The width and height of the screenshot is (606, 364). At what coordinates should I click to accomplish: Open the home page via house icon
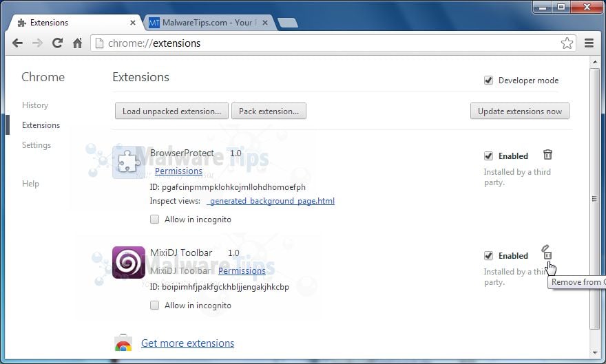(77, 43)
